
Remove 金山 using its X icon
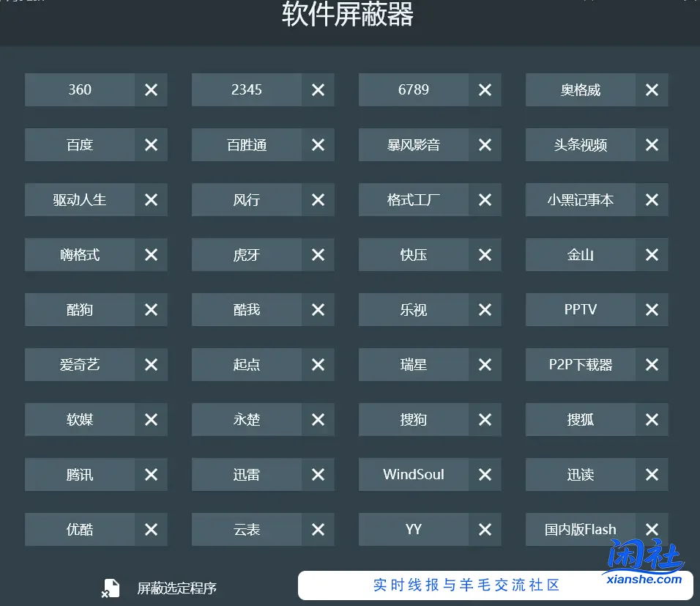(x=652, y=254)
